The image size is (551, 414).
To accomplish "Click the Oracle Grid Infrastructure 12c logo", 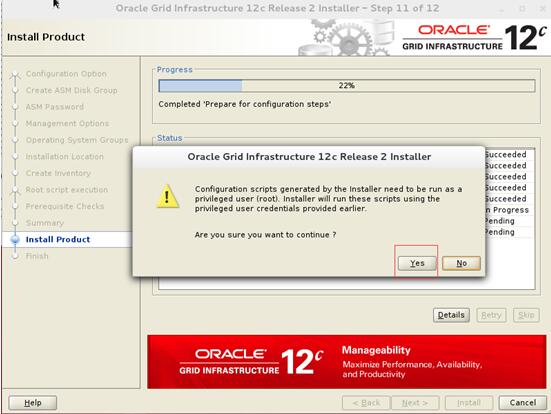I will coord(474,37).
